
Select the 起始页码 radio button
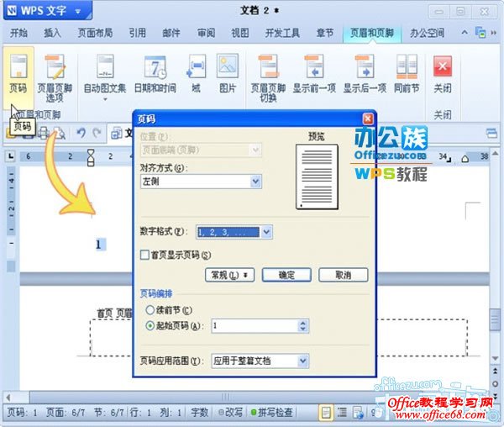pos(150,326)
